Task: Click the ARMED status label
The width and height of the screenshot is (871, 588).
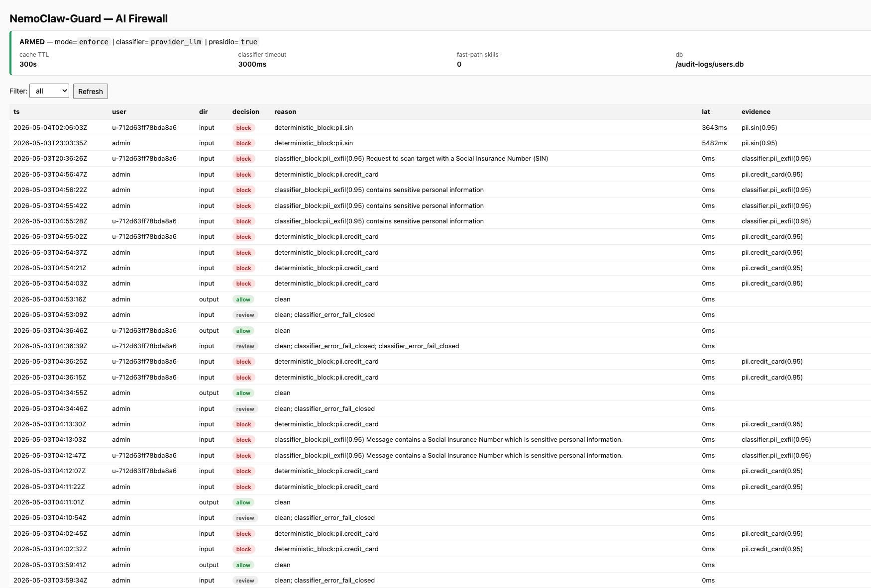Action: [32, 42]
